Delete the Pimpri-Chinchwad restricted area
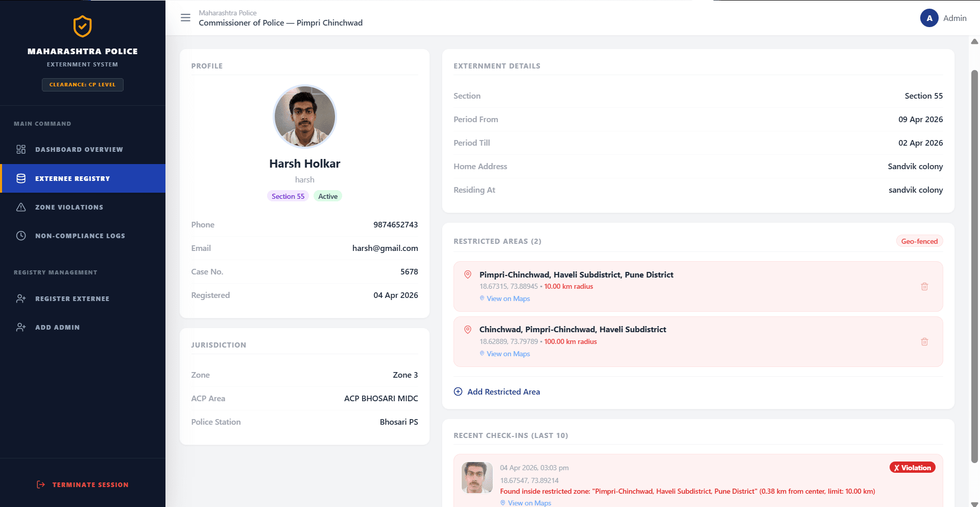This screenshot has height=507, width=980. pos(924,286)
